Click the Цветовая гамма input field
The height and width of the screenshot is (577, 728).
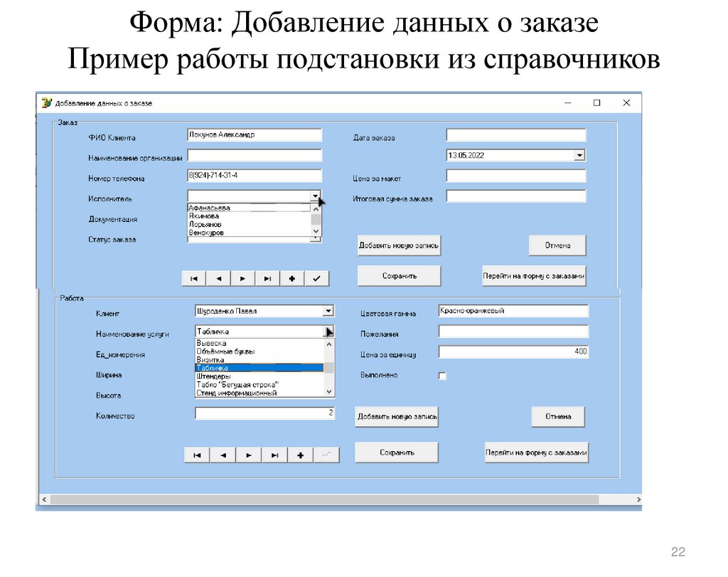(513, 311)
